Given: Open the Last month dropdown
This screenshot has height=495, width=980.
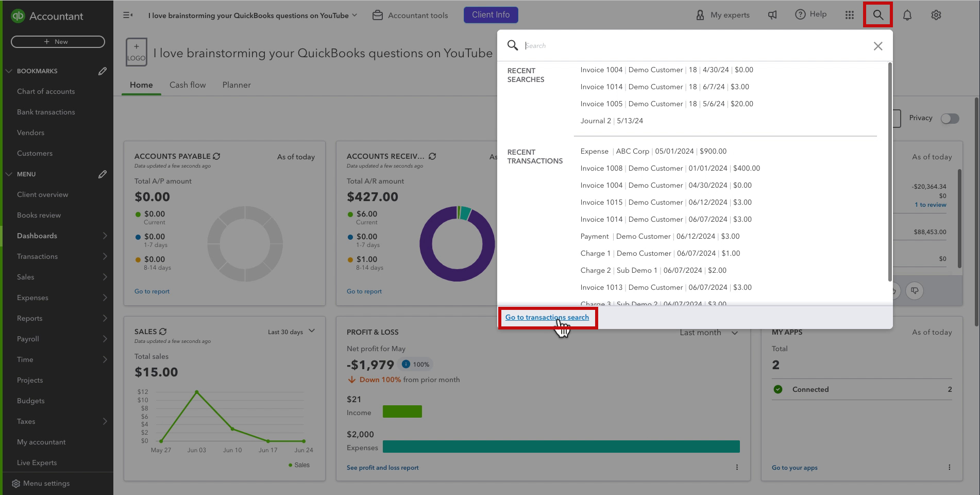Looking at the screenshot, I should (709, 333).
